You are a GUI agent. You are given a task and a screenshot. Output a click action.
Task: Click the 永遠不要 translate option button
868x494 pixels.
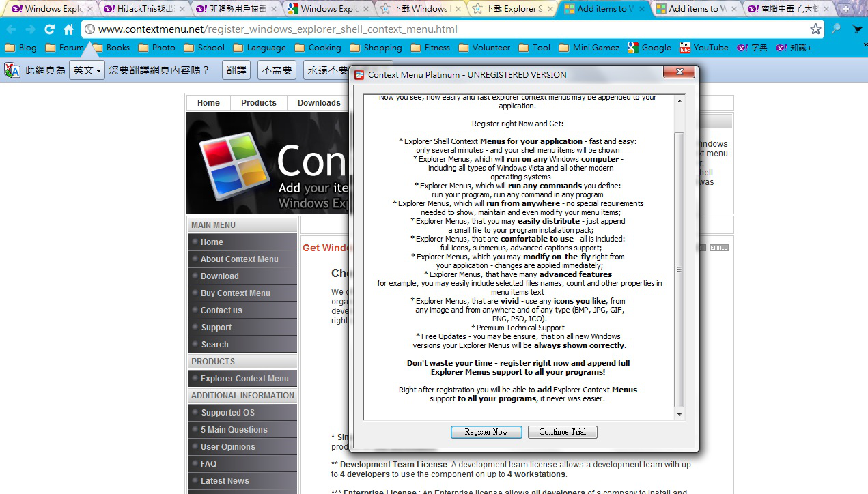click(327, 70)
